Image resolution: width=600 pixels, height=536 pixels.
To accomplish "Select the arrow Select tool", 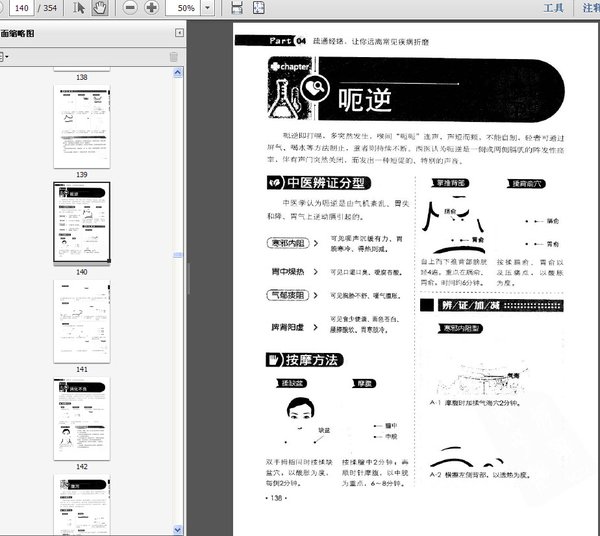I will [79, 8].
